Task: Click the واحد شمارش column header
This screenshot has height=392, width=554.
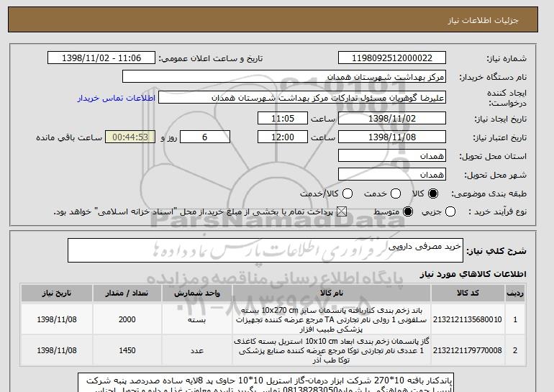Action: point(197,293)
